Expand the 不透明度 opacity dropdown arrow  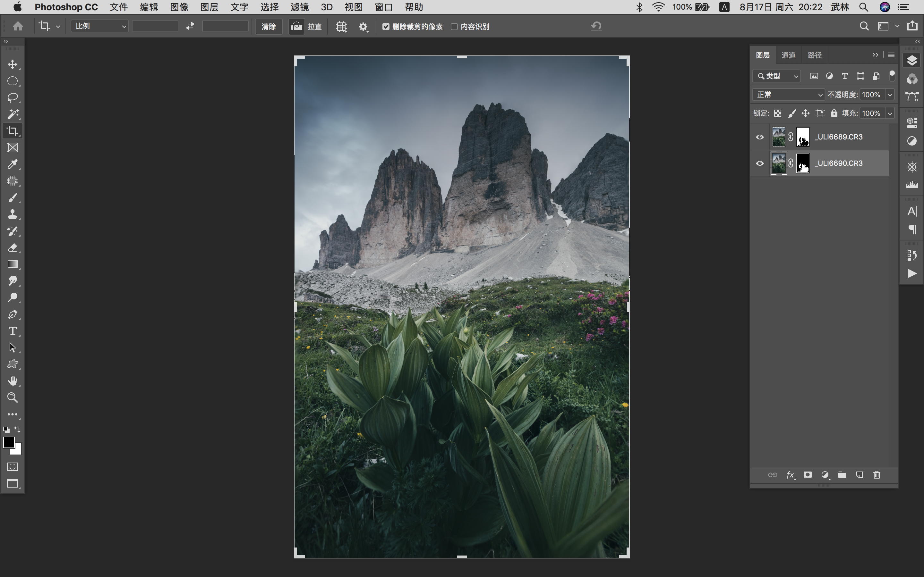click(x=890, y=95)
